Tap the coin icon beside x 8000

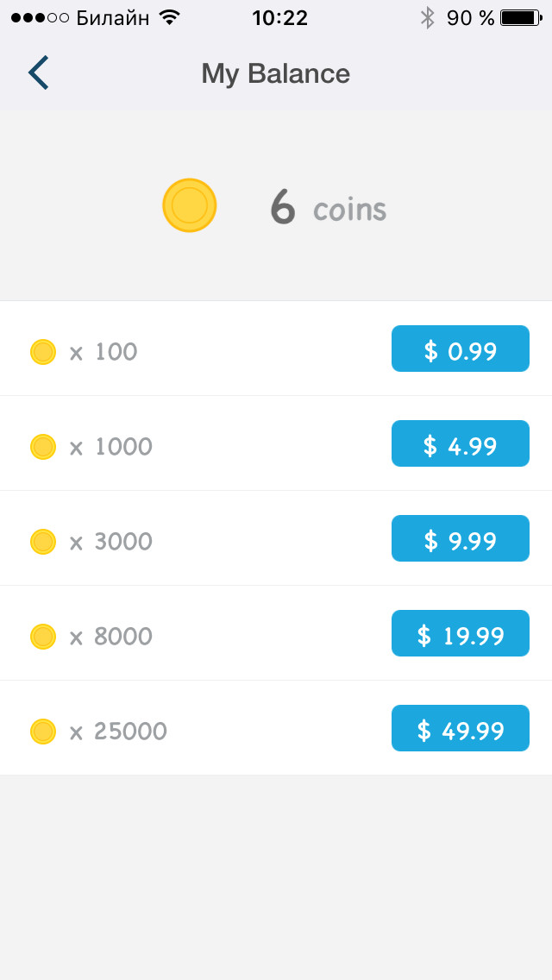coord(43,637)
